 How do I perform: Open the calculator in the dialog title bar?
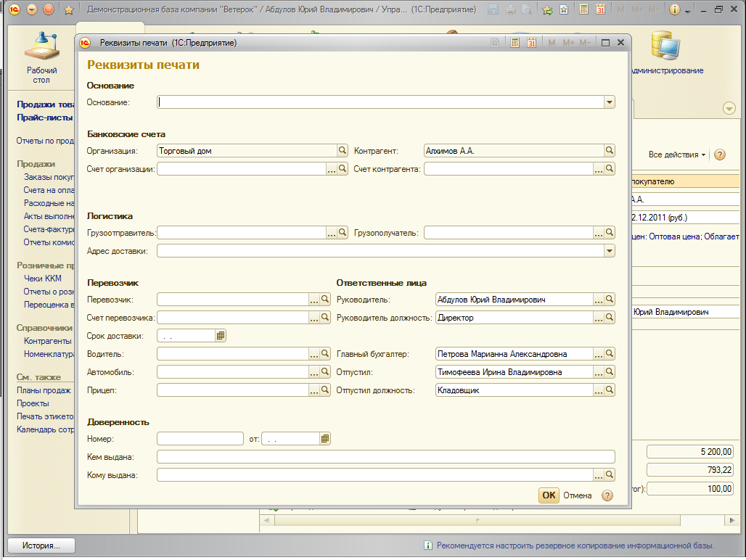[515, 43]
